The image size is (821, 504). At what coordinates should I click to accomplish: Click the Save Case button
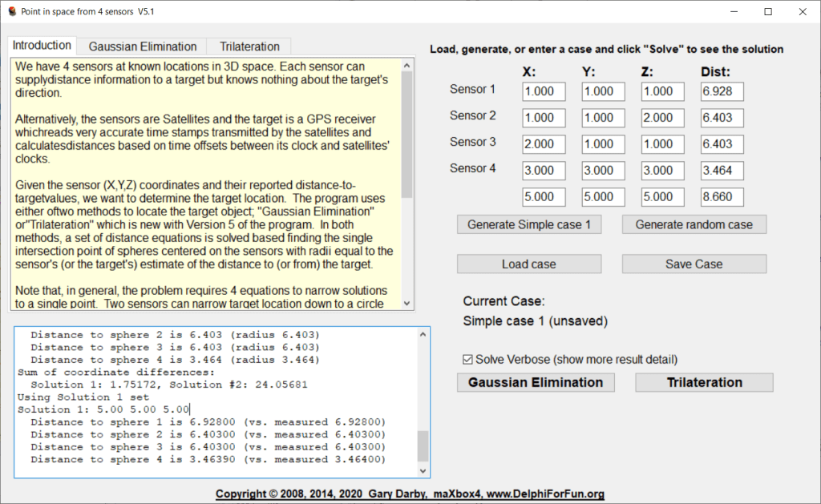pyautogui.click(x=694, y=264)
